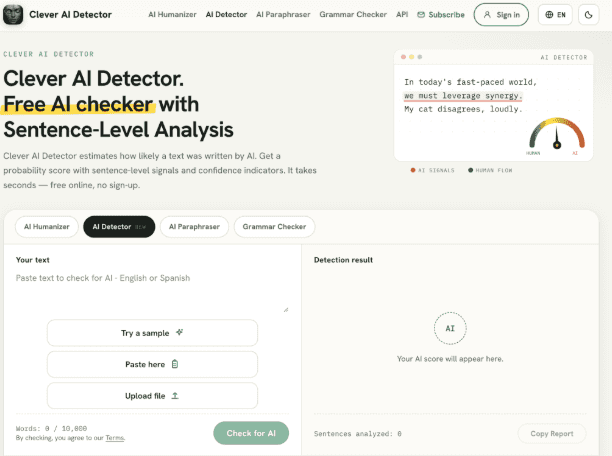Image resolution: width=612 pixels, height=456 pixels.
Task: Click the Clever AI Detector brand title text
Action: (x=70, y=15)
